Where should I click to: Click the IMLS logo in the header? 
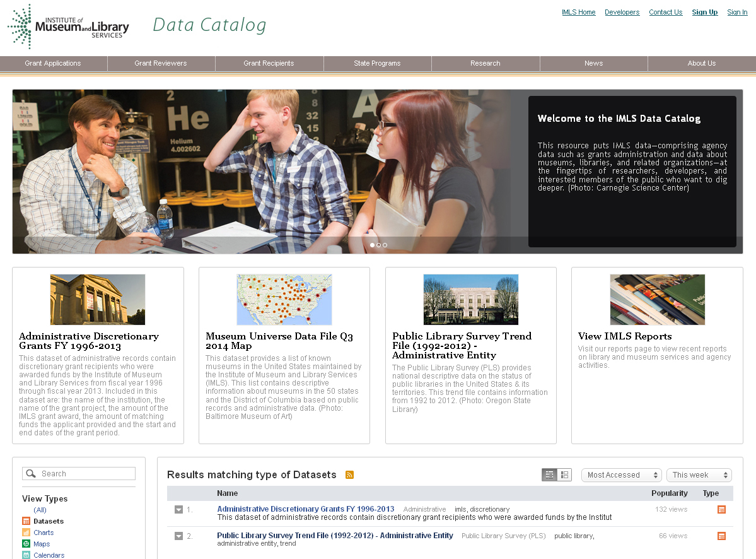click(69, 26)
